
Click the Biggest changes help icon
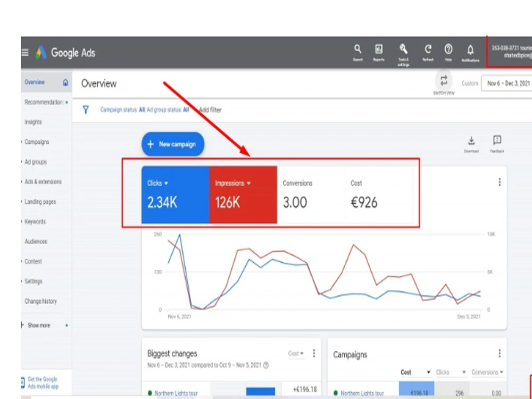pyautogui.click(x=266, y=365)
